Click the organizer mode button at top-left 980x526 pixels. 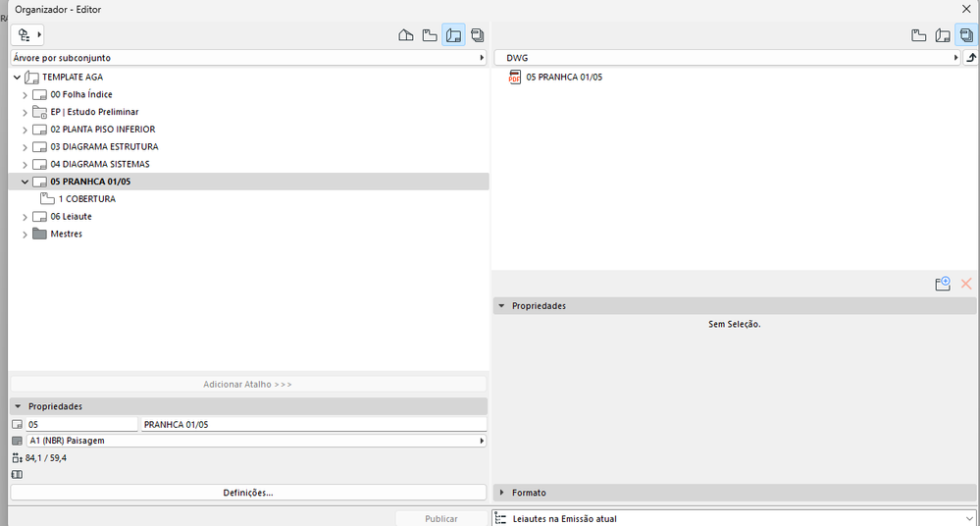(x=26, y=35)
